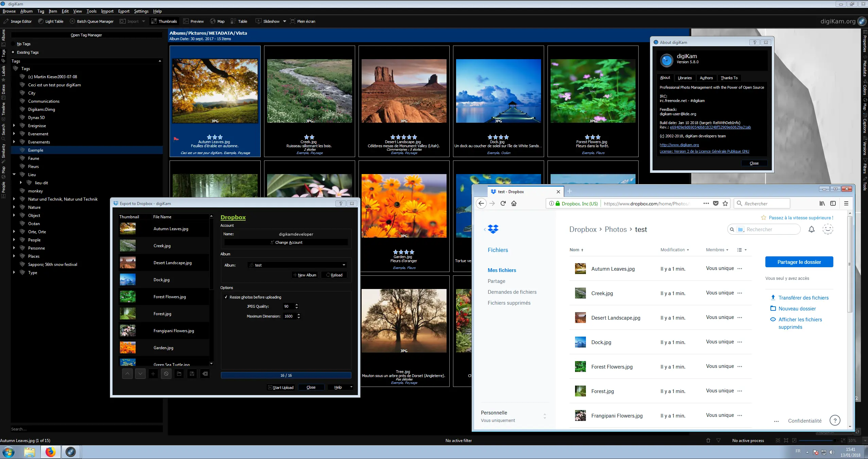Open the trash icon in digiKam status bar

pos(708,440)
